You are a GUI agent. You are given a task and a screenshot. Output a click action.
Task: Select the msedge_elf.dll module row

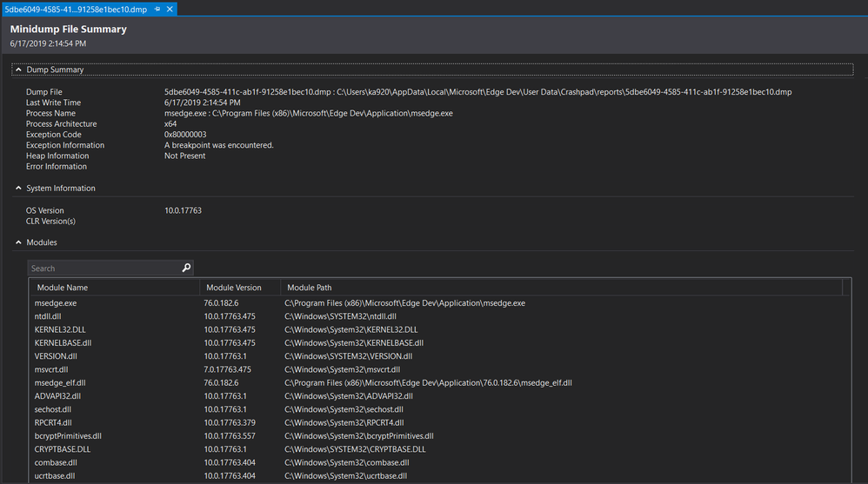(x=439, y=383)
